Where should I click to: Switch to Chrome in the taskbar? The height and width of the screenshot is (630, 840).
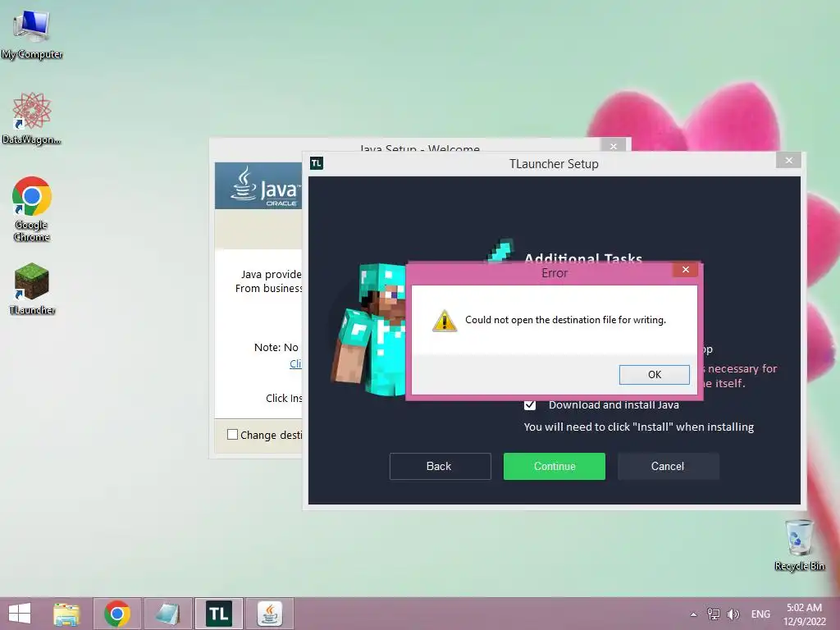117,614
